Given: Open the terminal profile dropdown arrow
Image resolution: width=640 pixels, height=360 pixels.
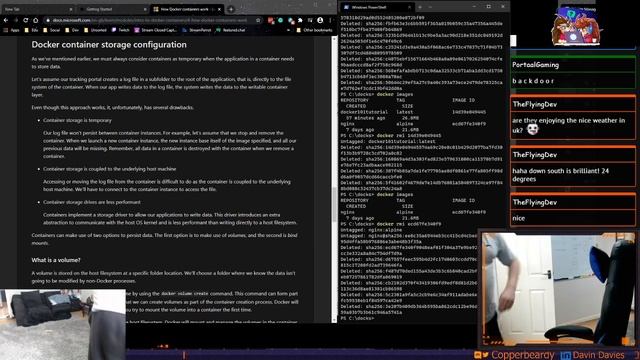Looking at the screenshot, I should [430, 7].
